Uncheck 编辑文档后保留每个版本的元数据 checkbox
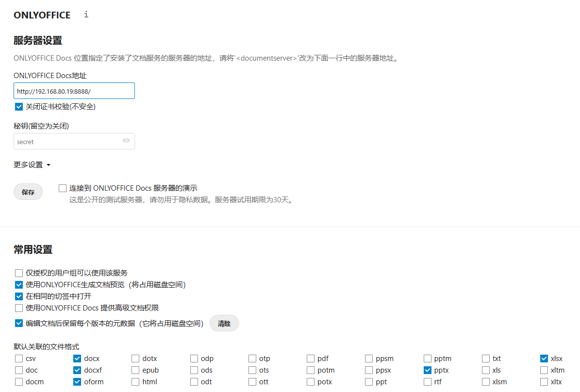The height and width of the screenshot is (392, 580). point(19,323)
